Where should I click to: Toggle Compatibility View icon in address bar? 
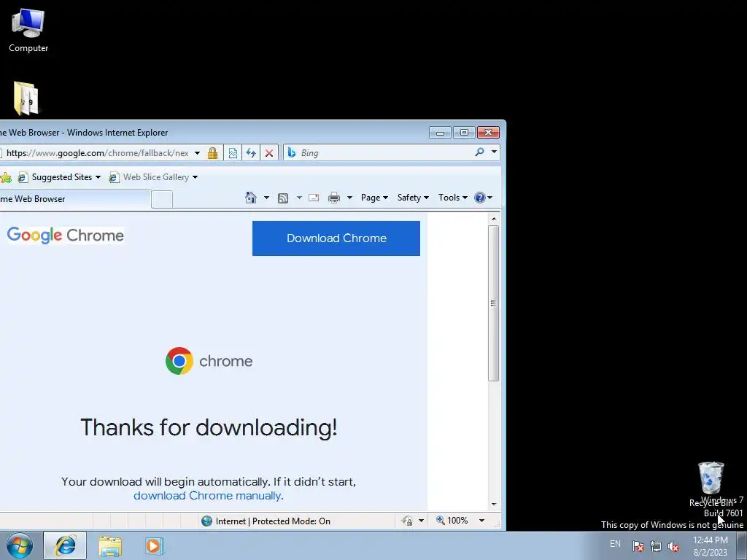[233, 153]
